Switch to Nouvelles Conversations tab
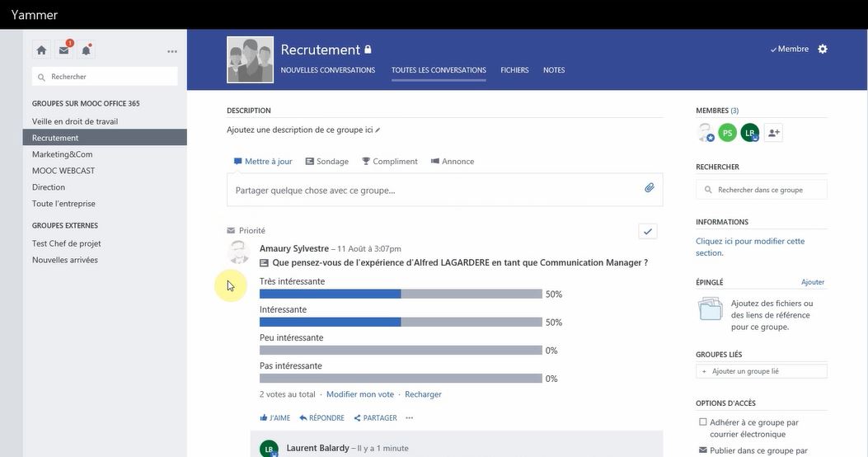This screenshot has width=868, height=457. [x=328, y=70]
